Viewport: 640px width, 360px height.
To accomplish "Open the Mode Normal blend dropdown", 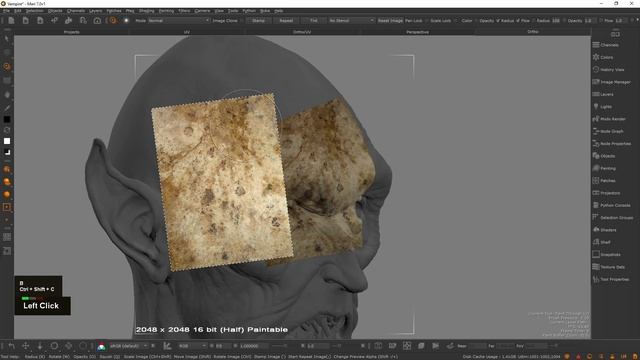I will (x=179, y=20).
